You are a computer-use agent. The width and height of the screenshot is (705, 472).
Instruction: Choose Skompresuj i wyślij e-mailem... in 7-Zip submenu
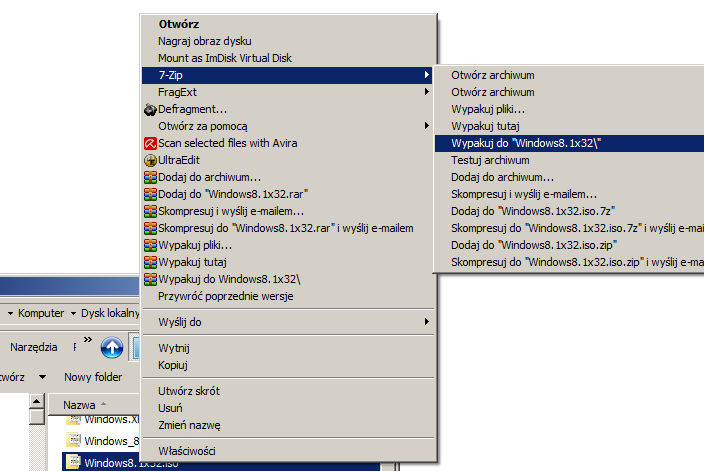[569, 195]
